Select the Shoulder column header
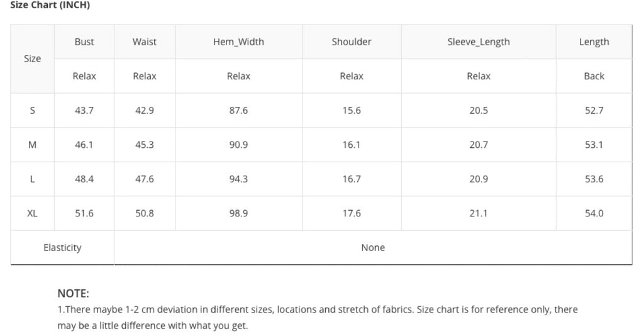This screenshot has height=334, width=644. coord(352,42)
